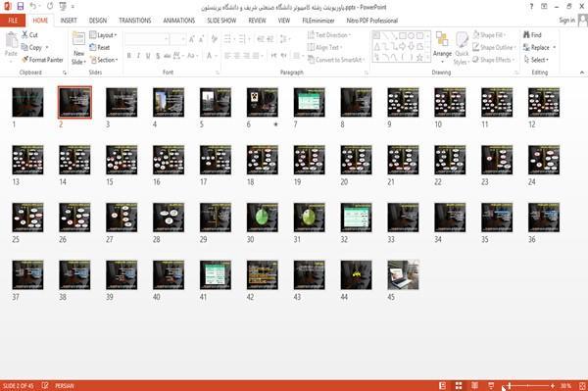Click the Find binoculars icon
Image resolution: width=588 pixels, height=391 pixels.
(x=526, y=35)
